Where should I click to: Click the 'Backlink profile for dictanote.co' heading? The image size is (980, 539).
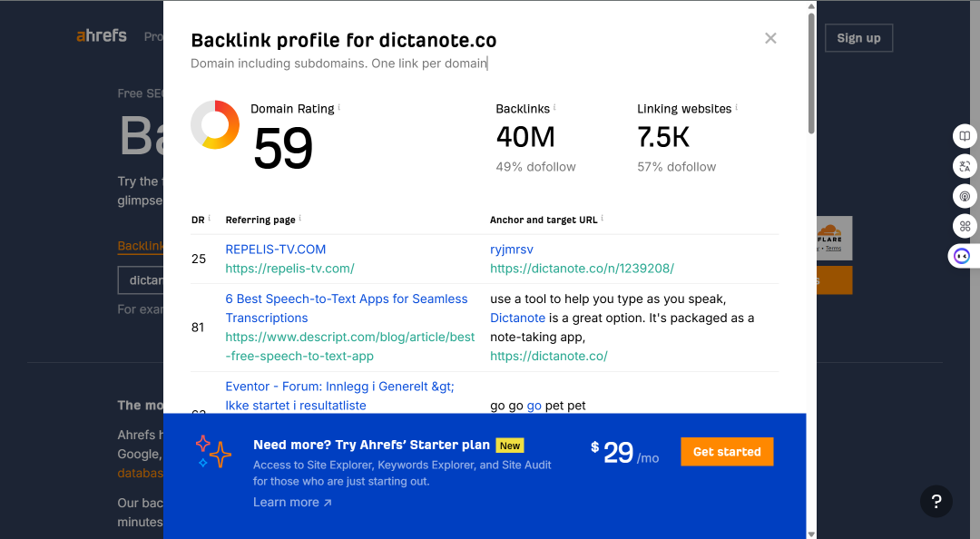[x=344, y=41]
